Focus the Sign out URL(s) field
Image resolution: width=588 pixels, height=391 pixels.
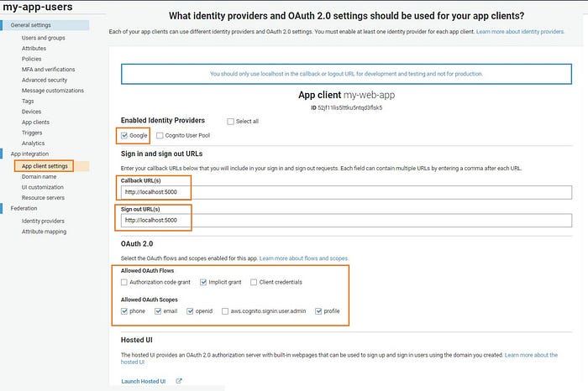click(346, 220)
